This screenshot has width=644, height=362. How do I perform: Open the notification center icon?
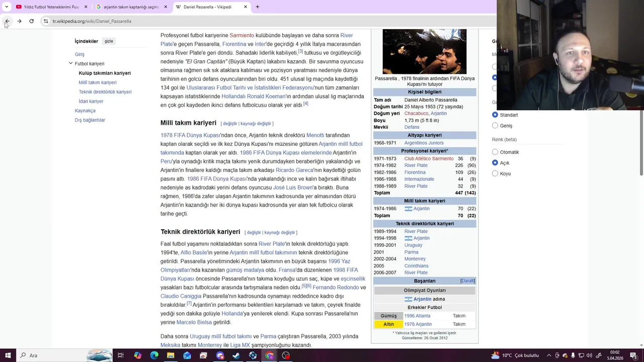click(x=633, y=355)
